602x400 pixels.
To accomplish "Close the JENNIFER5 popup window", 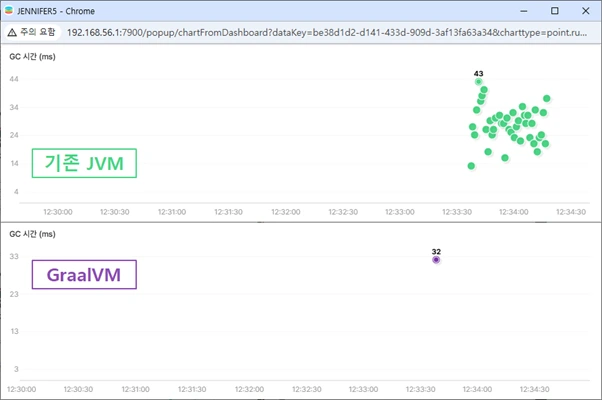I will (585, 11).
